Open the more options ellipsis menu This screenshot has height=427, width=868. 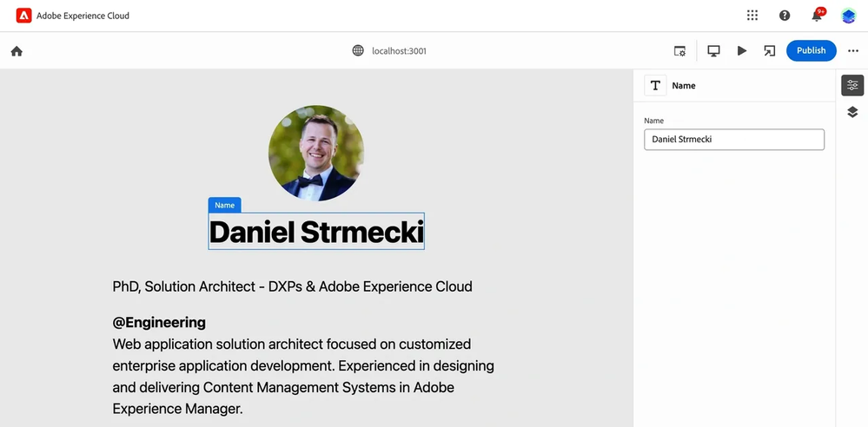(x=853, y=51)
